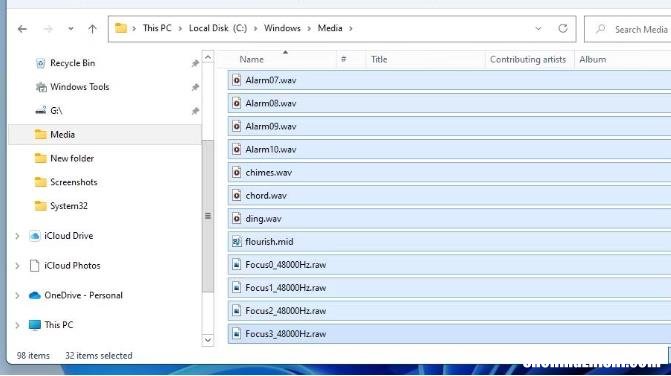Click the pin icon beside G:\
This screenshot has height=376, width=671.
(195, 111)
